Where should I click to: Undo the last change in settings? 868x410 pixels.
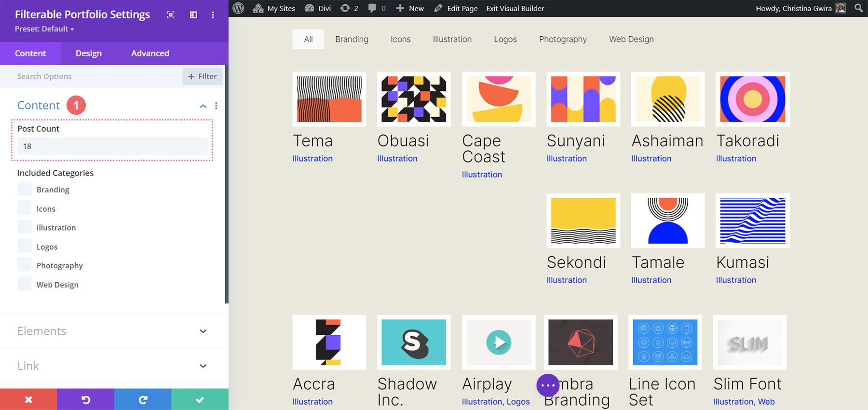(85, 399)
